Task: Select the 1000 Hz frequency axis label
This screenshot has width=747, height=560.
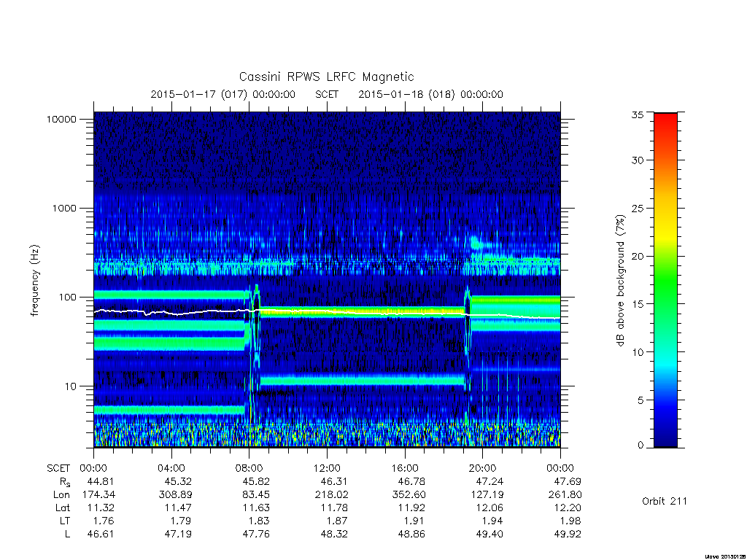Action: click(x=64, y=208)
